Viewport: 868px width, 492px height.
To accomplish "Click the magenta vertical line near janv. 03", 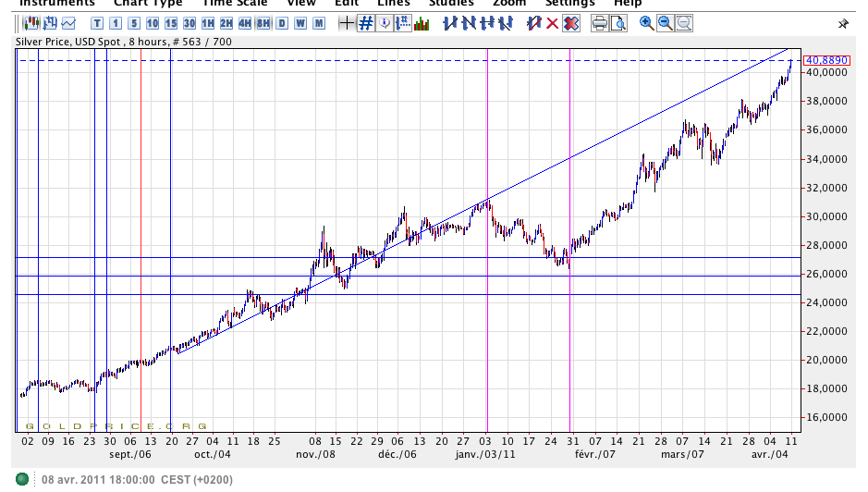I will coord(487,240).
